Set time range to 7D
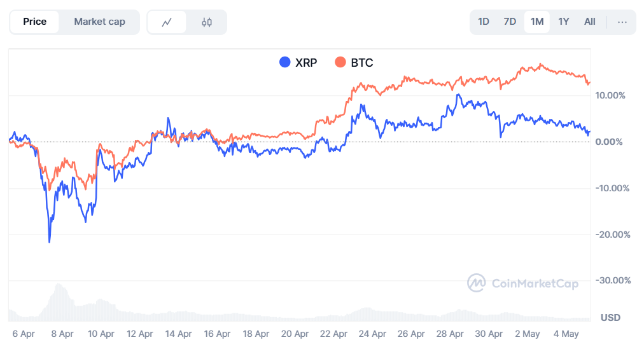The width and height of the screenshot is (644, 354). click(x=510, y=22)
